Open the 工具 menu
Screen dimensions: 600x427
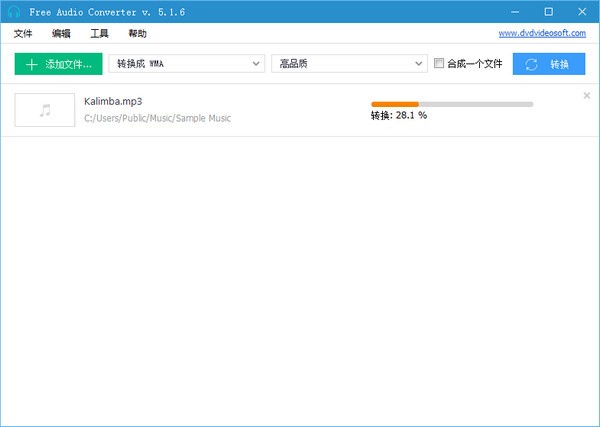click(99, 33)
